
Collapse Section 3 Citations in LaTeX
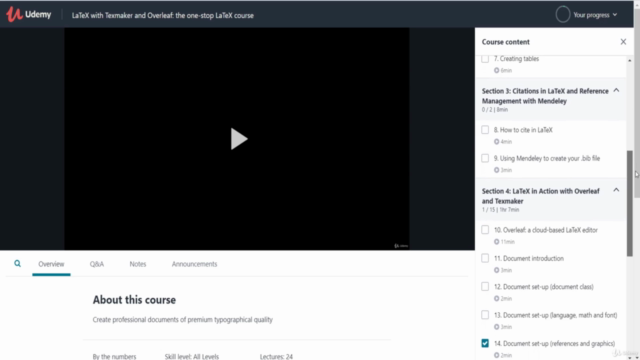tap(616, 90)
